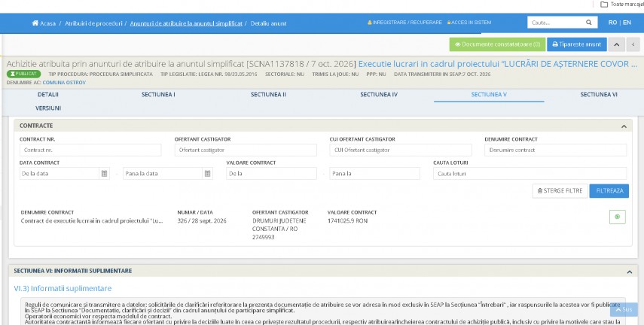Focus the Contract nr. input field
This screenshot has height=325, width=644.
90,150
